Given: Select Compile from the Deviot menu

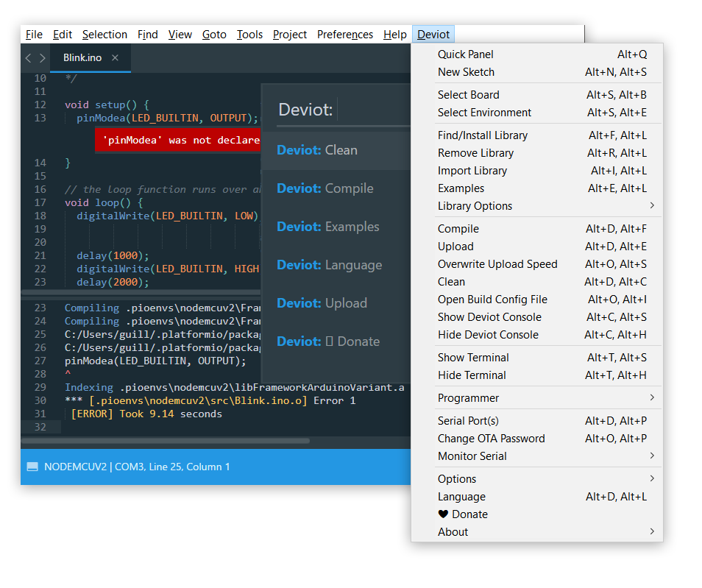Looking at the screenshot, I should point(458,229).
